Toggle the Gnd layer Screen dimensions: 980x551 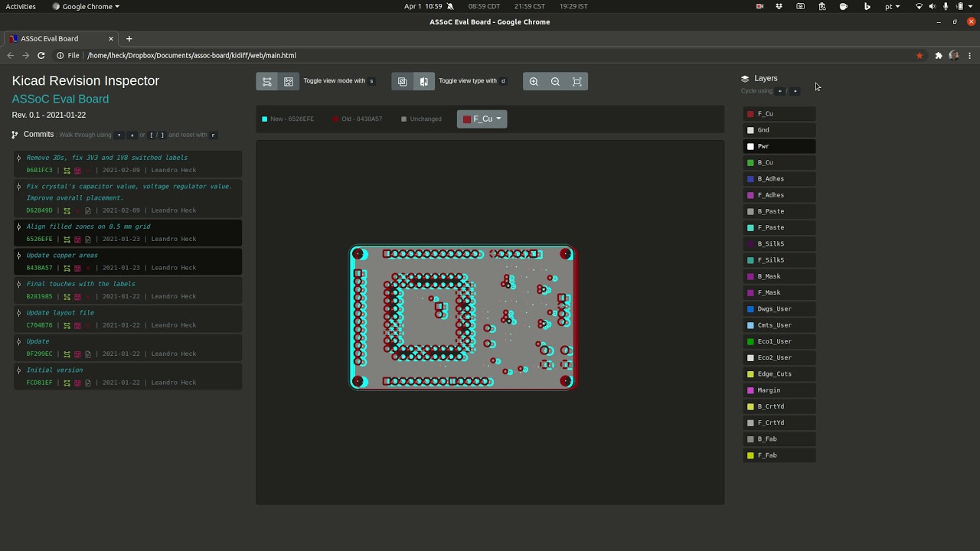[779, 130]
